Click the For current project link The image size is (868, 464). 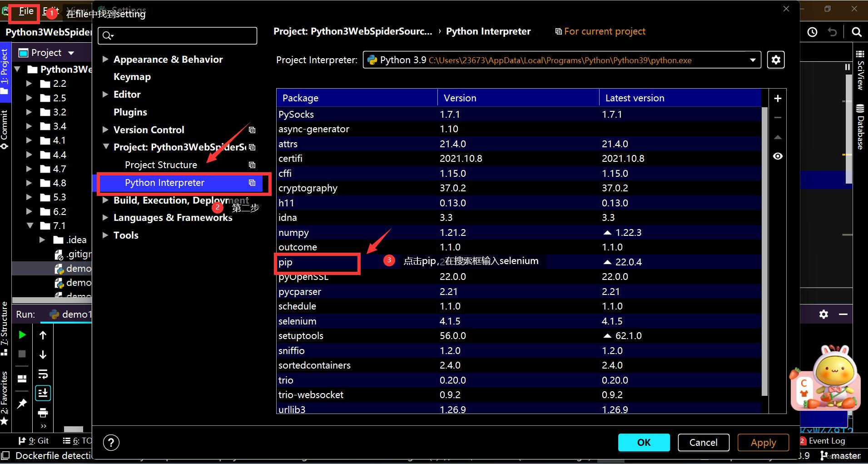(x=600, y=31)
